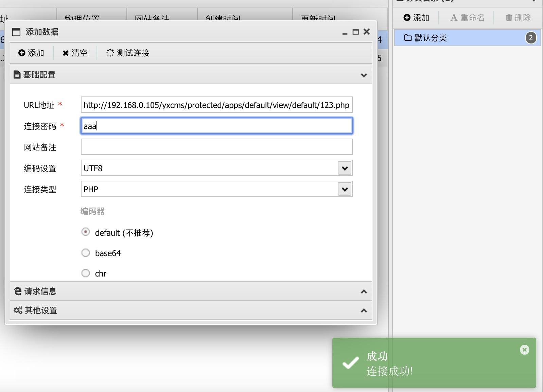
Task: Click the 其他设置 gears icon
Action: [18, 310]
